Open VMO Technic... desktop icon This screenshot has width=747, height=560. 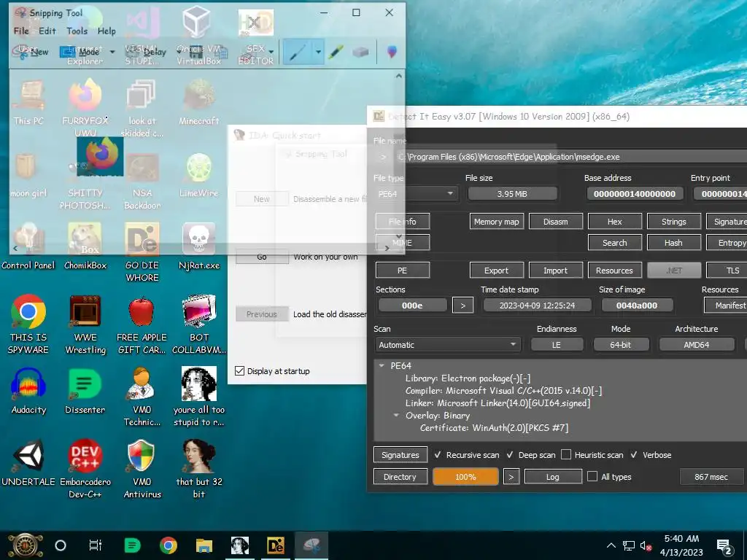click(142, 396)
